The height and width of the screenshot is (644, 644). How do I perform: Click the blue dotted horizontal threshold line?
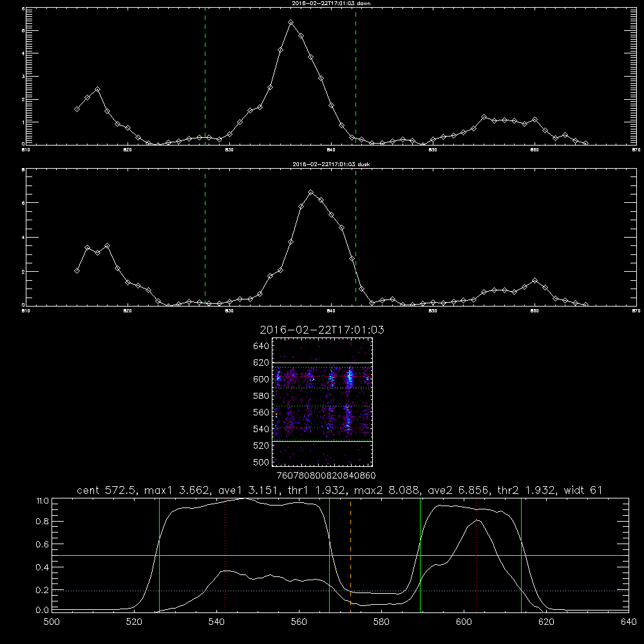point(340,591)
